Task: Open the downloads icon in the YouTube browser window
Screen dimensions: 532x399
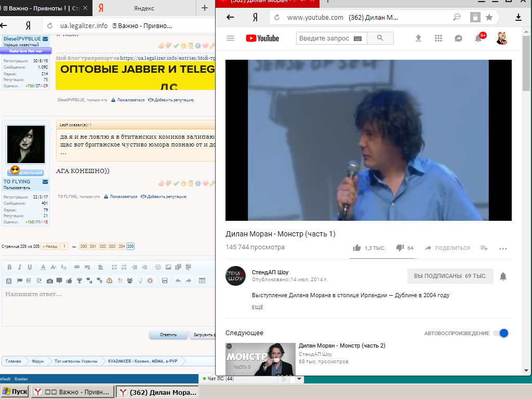Action: point(518,17)
